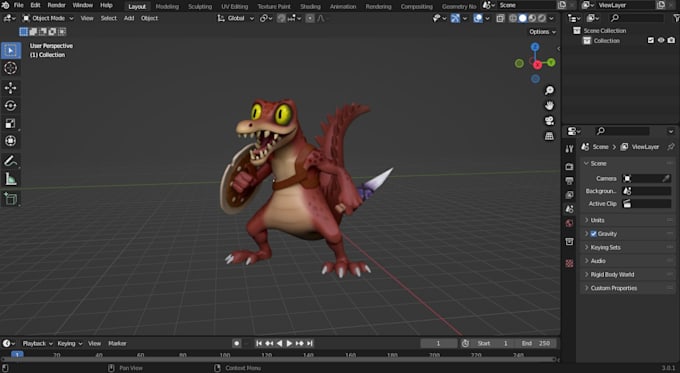Hide Collection with the eye icon
Image resolution: width=680 pixels, height=373 pixels.
point(661,40)
